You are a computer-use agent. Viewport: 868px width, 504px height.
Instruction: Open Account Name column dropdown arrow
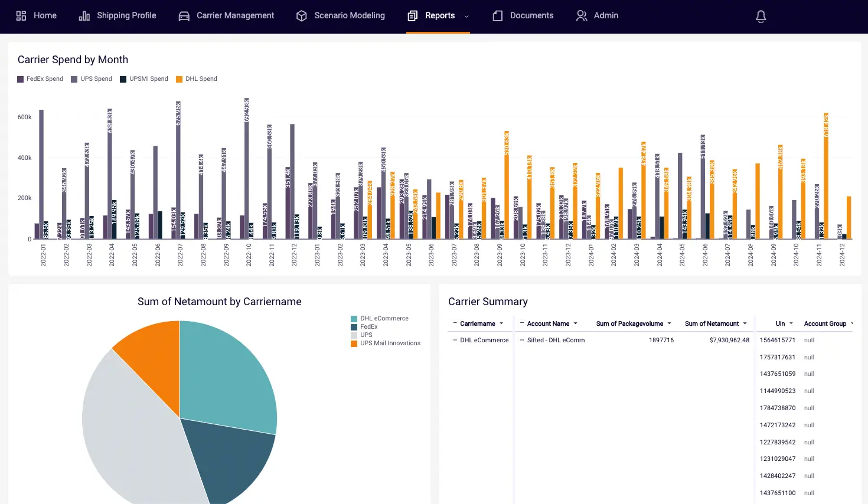click(x=575, y=323)
